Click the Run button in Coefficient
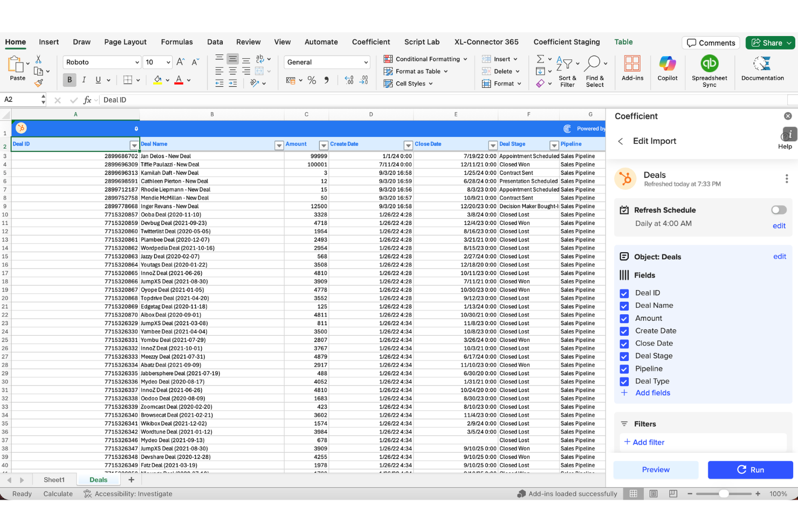The width and height of the screenshot is (798, 532). click(x=750, y=469)
